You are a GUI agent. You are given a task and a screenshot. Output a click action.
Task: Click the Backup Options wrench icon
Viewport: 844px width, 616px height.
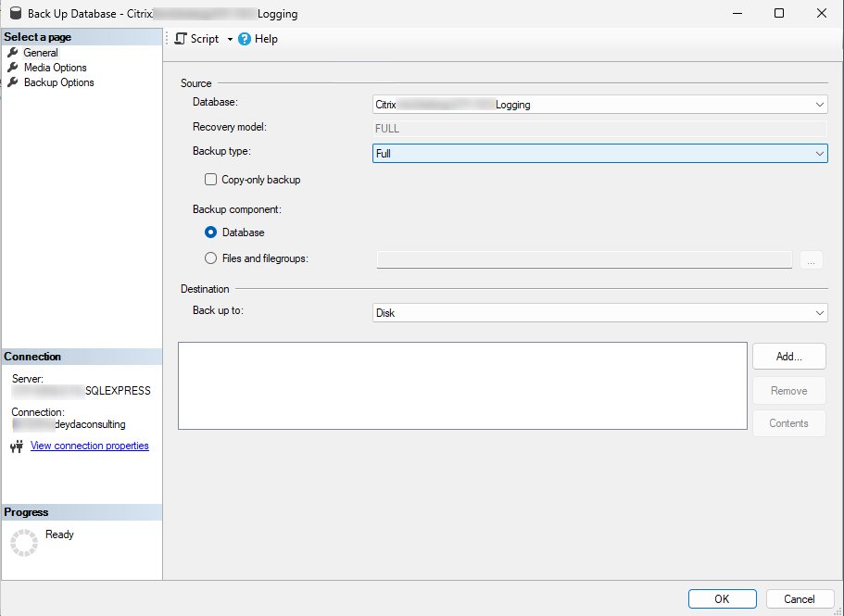point(13,82)
